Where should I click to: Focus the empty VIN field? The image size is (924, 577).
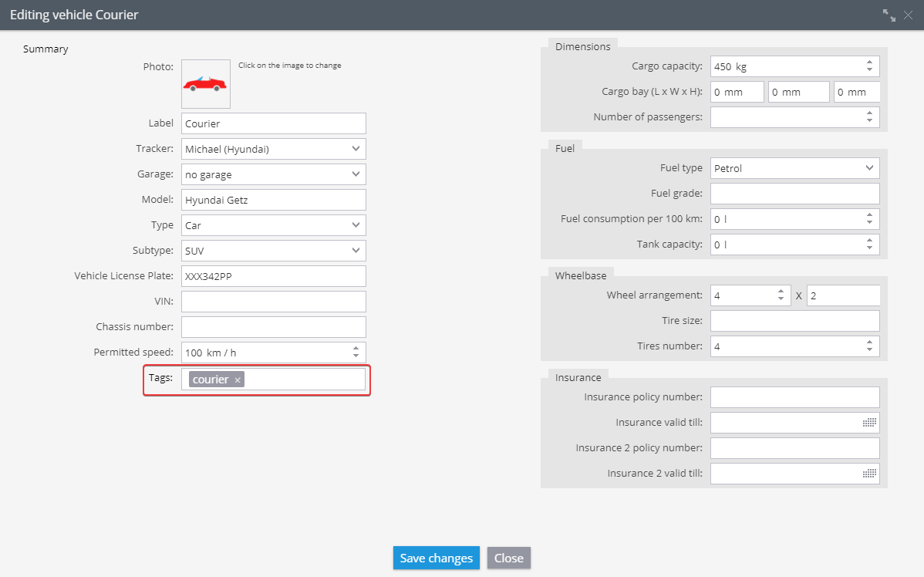[274, 301]
